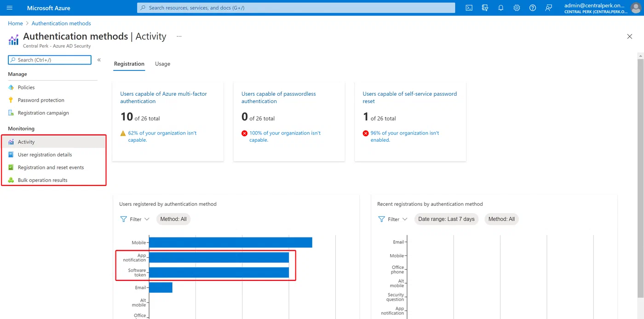Switch to the Usage tab
Image resolution: width=644 pixels, height=319 pixels.
point(162,64)
